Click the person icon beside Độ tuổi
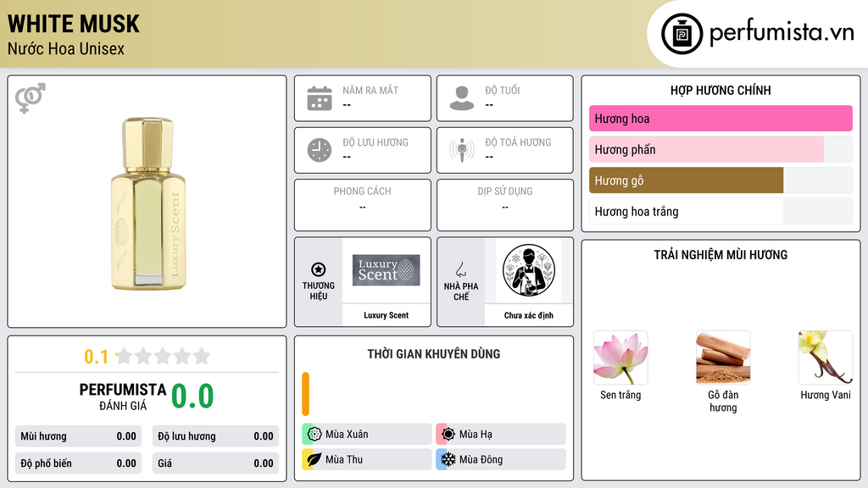 tap(462, 98)
